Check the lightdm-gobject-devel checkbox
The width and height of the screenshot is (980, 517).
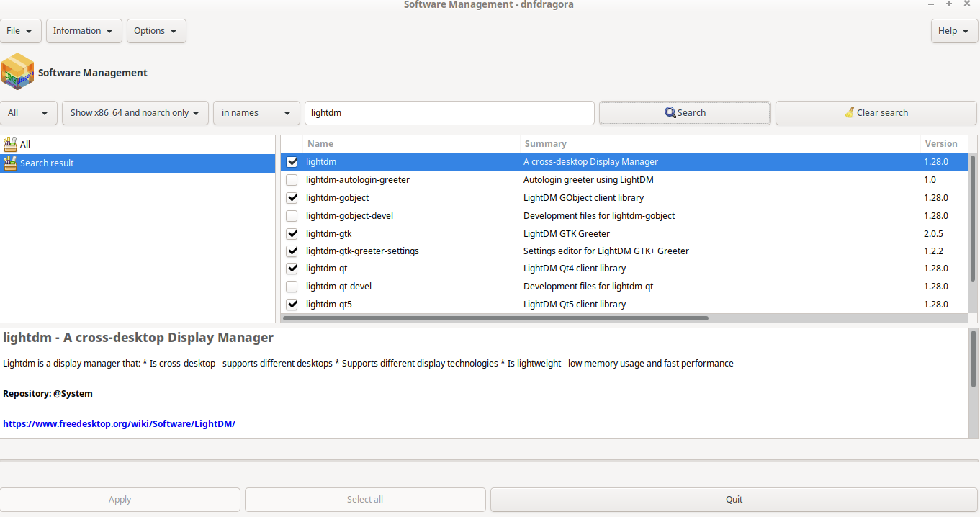292,216
